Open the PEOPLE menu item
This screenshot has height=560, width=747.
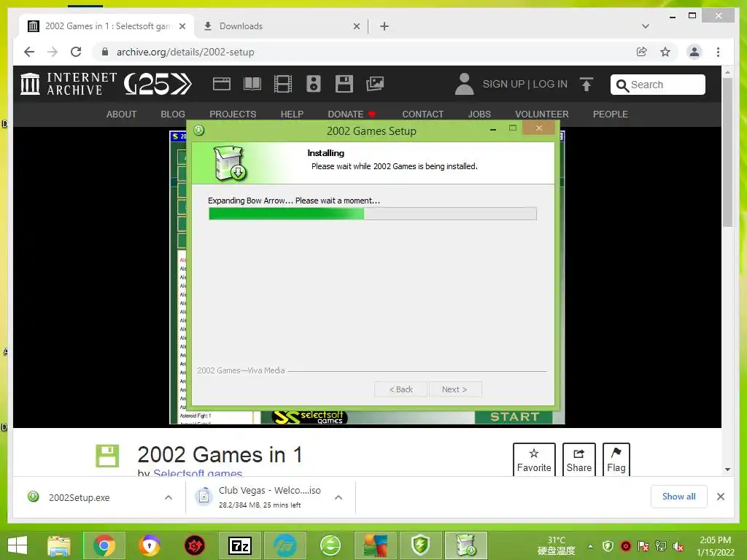pyautogui.click(x=611, y=114)
